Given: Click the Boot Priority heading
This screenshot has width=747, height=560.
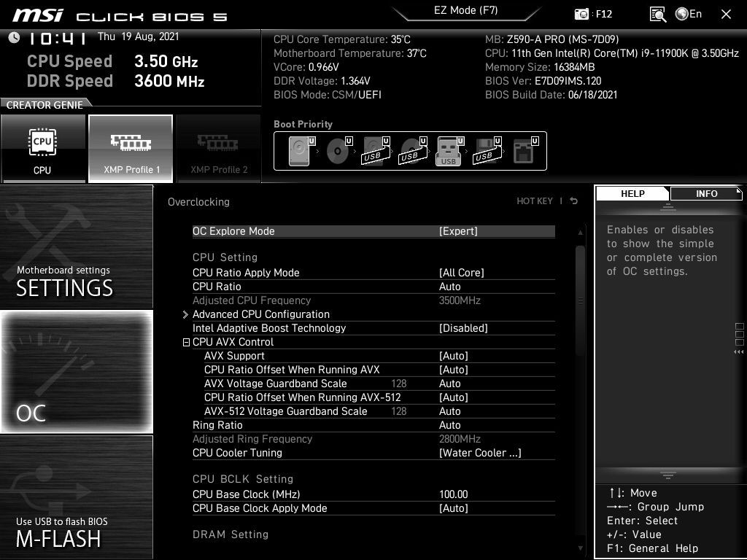Looking at the screenshot, I should point(303,124).
